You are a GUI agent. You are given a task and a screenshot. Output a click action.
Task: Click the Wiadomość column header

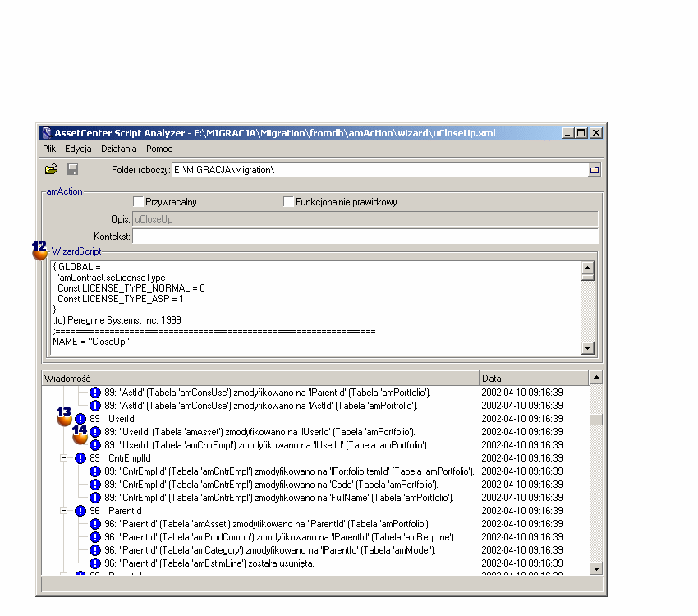tap(260, 379)
